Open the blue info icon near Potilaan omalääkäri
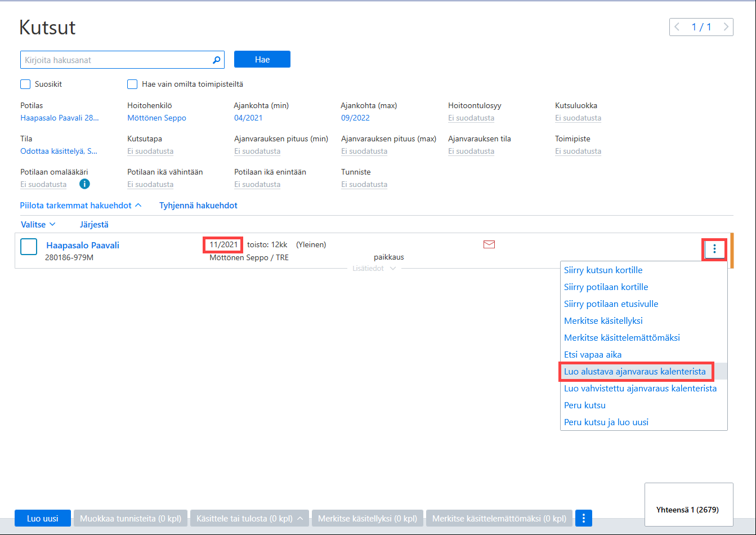This screenshot has height=535, width=756. point(84,184)
